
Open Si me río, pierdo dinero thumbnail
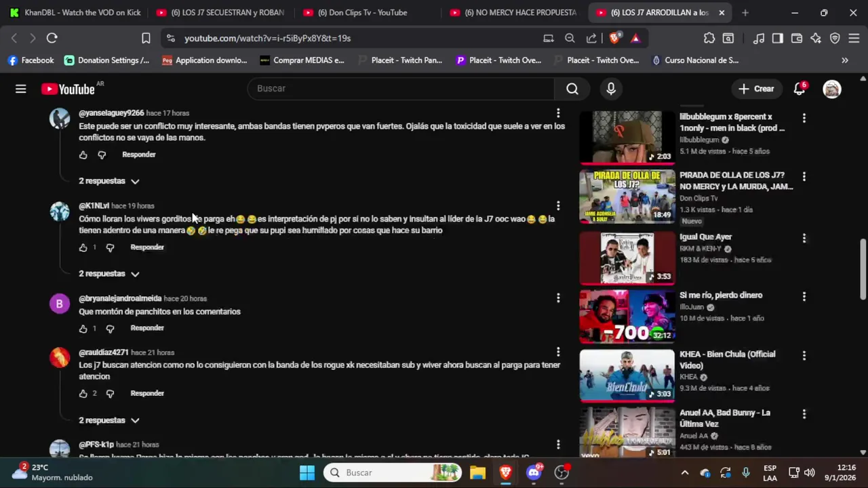point(627,317)
